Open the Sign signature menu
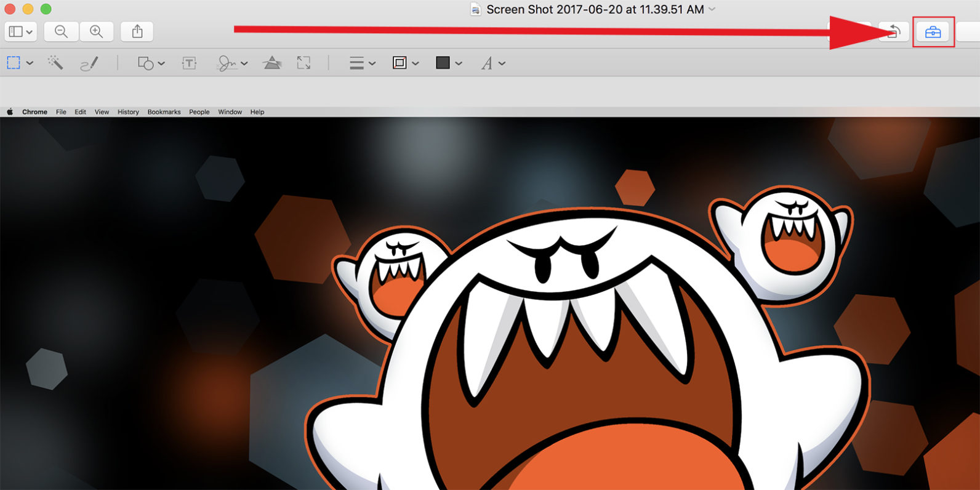Viewport: 980px width, 490px height. coord(231,63)
